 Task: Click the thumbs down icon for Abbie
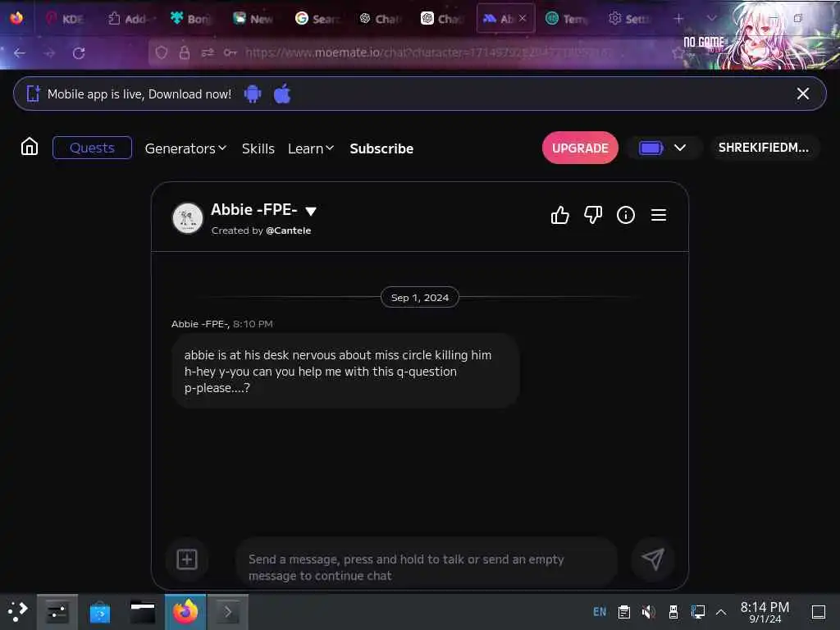pyautogui.click(x=592, y=215)
